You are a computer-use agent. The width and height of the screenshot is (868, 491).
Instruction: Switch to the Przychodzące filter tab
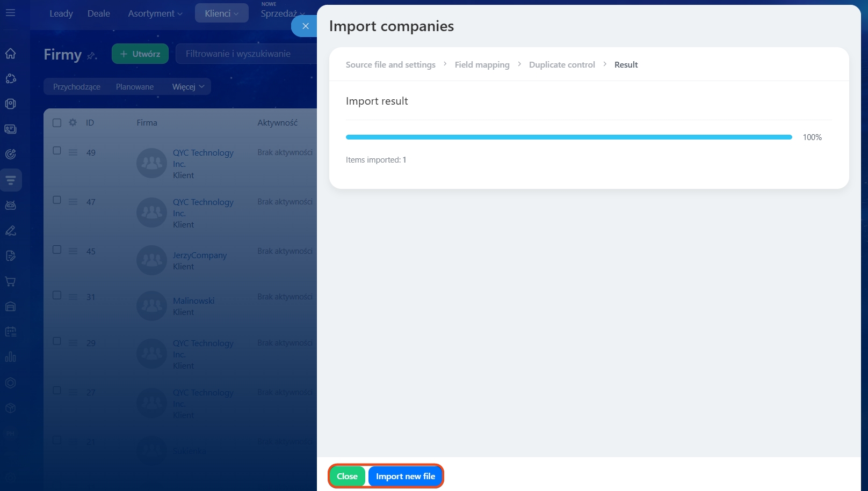(77, 87)
